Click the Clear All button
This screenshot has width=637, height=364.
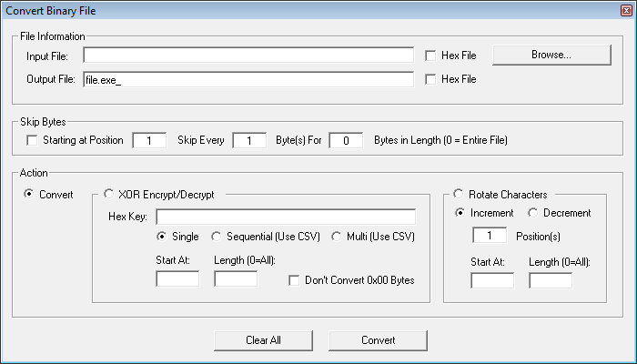coord(263,340)
